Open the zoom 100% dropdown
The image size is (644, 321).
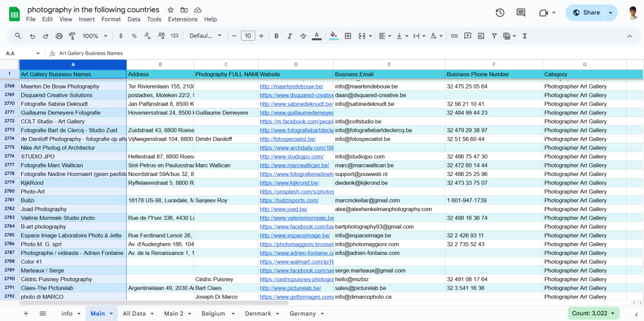pos(95,36)
